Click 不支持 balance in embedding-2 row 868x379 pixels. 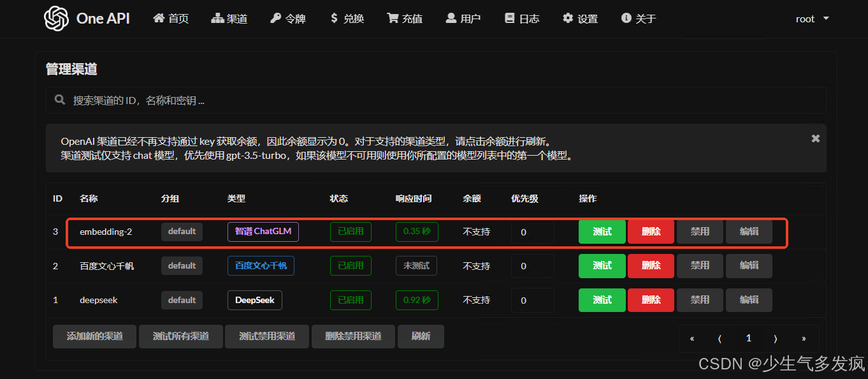tap(476, 232)
